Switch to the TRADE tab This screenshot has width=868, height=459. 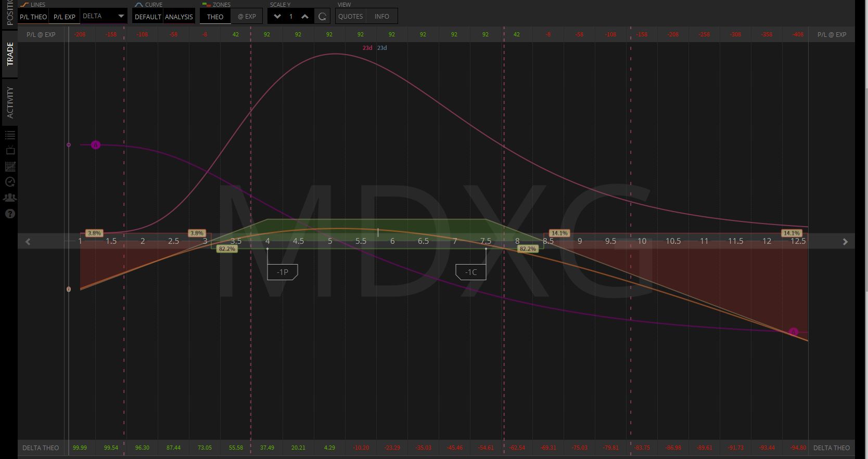[10, 54]
